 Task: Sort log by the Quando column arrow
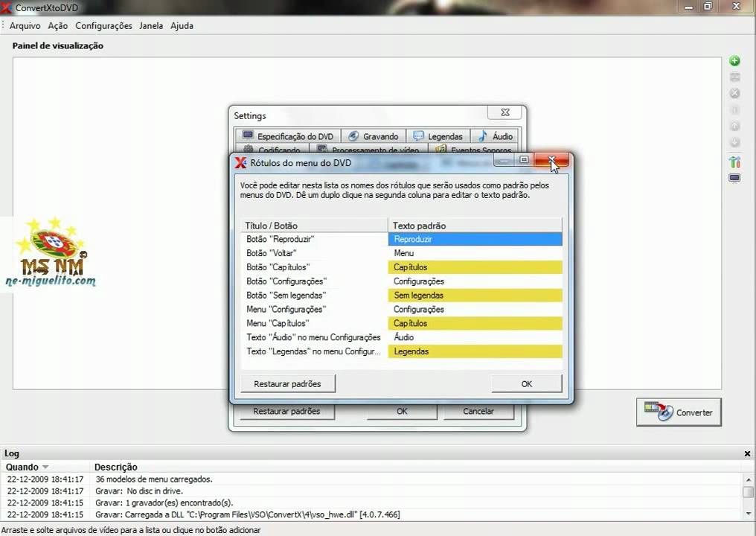click(45, 467)
